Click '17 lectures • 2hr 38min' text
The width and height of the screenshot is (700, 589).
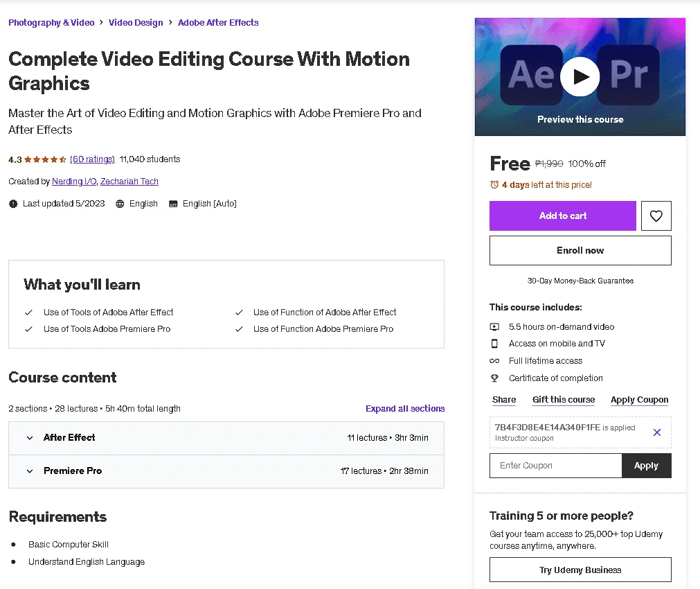pos(384,471)
